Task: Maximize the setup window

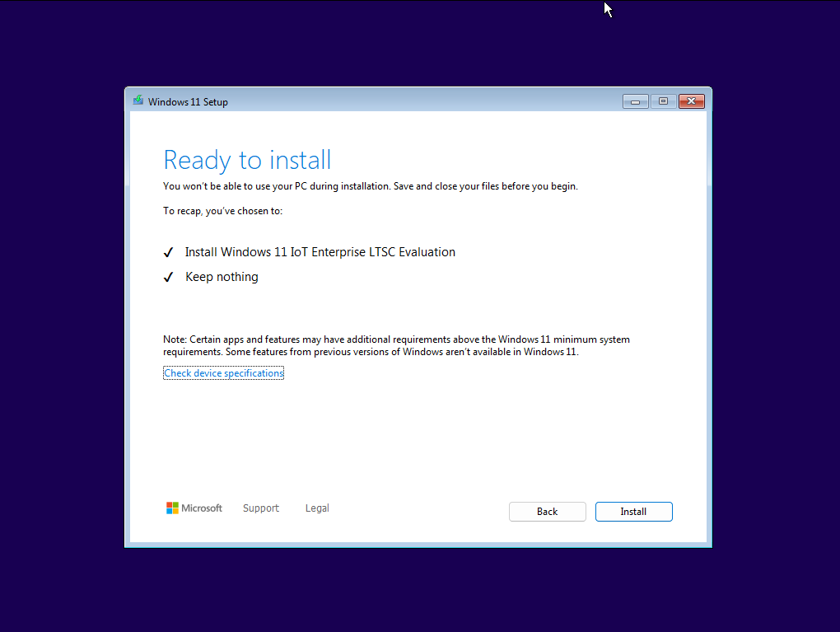Action: 663,101
